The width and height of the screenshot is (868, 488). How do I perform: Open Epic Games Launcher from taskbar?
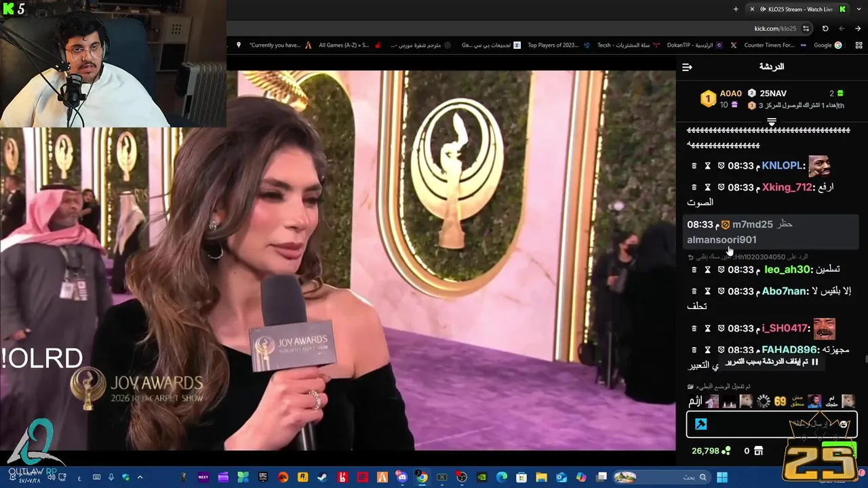click(x=263, y=477)
